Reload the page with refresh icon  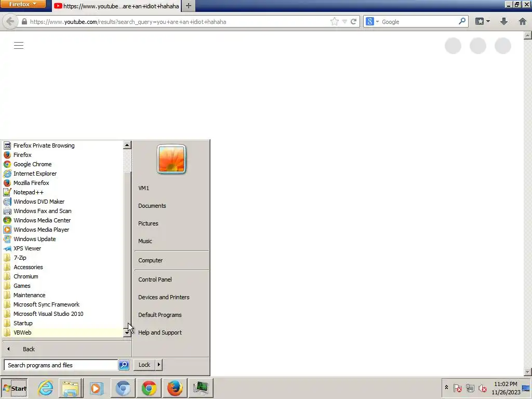pos(353,22)
